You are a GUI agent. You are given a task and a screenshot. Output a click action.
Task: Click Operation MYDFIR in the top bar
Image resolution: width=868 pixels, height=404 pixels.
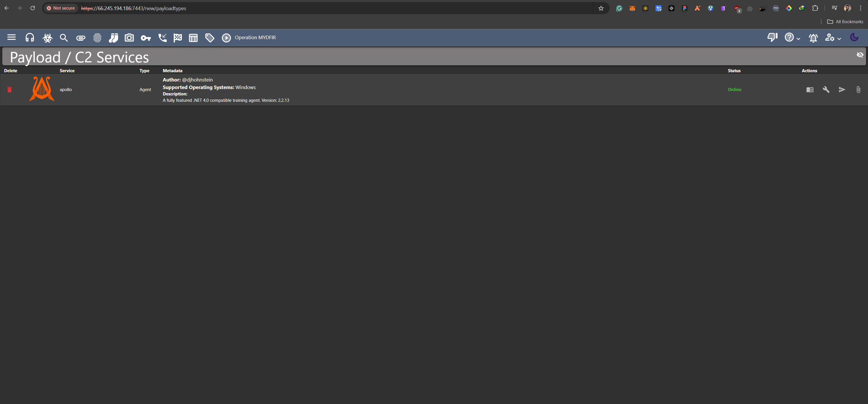click(255, 37)
